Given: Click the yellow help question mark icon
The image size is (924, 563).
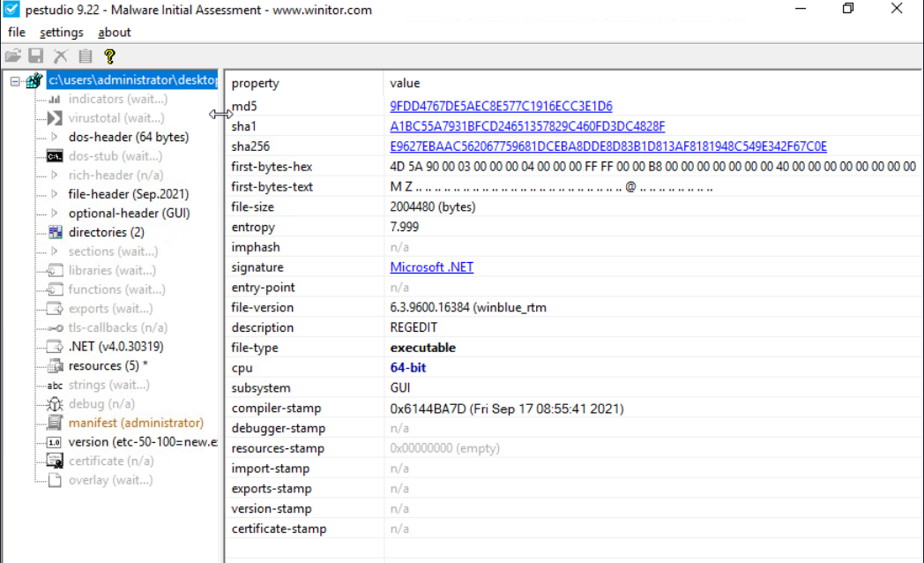Looking at the screenshot, I should pos(109,56).
